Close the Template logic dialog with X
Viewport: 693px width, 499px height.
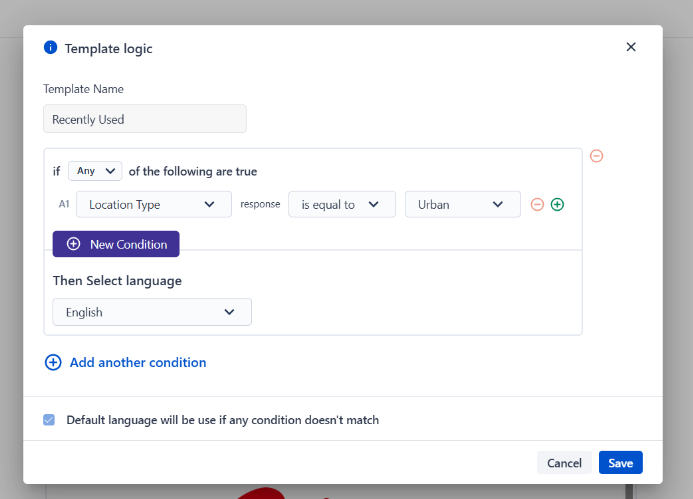click(x=631, y=47)
